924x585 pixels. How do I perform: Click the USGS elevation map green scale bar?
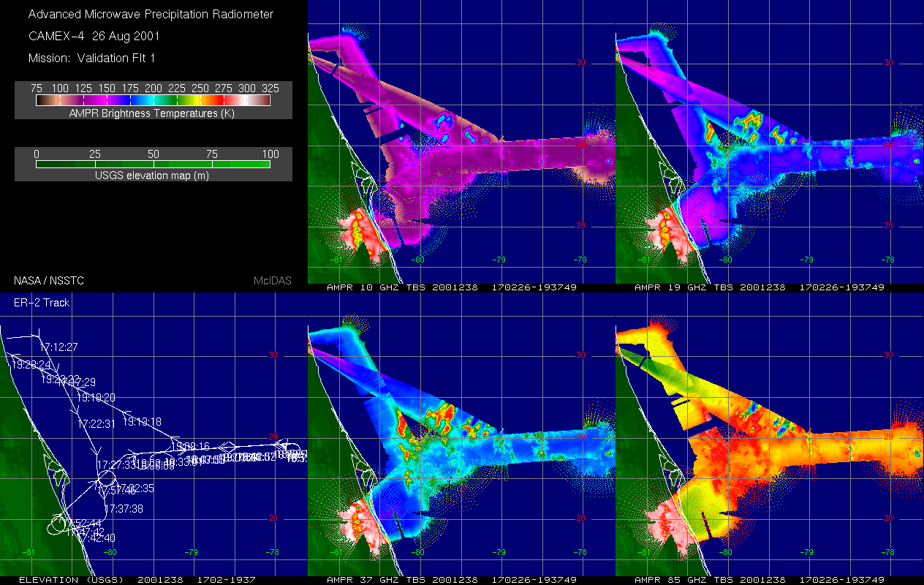tap(153, 165)
